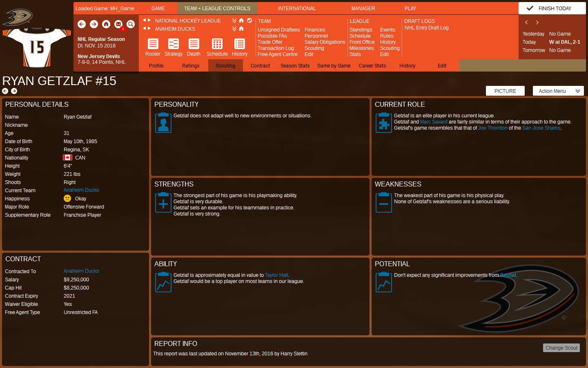Screen dimensions: 588x368
Task: Select the Career Stats tab
Action: pyautogui.click(x=372, y=65)
